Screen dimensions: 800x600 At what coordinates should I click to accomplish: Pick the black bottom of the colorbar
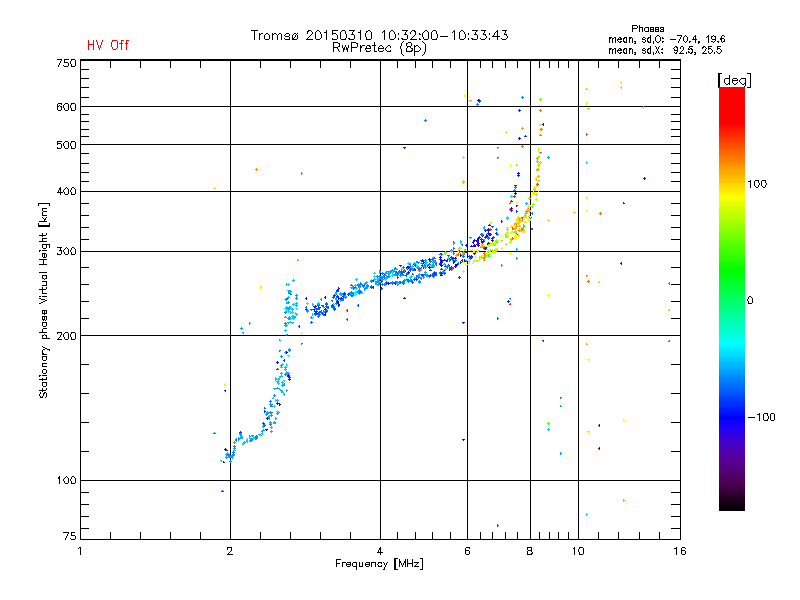732,505
